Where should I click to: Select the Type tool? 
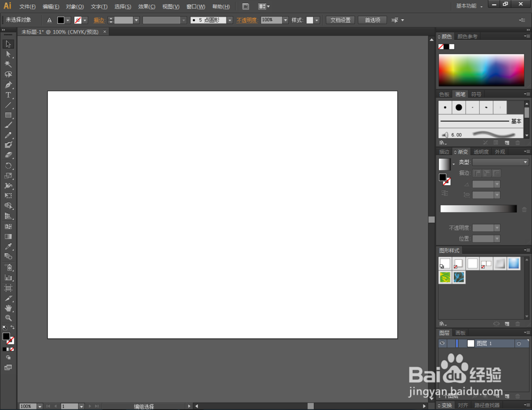8,95
